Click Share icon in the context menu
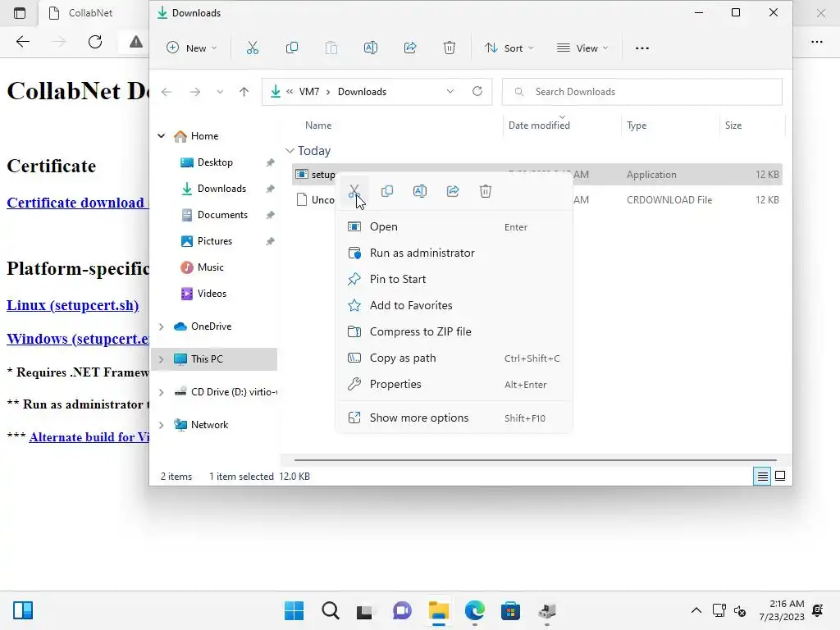Image resolution: width=840 pixels, height=630 pixels. (453, 191)
